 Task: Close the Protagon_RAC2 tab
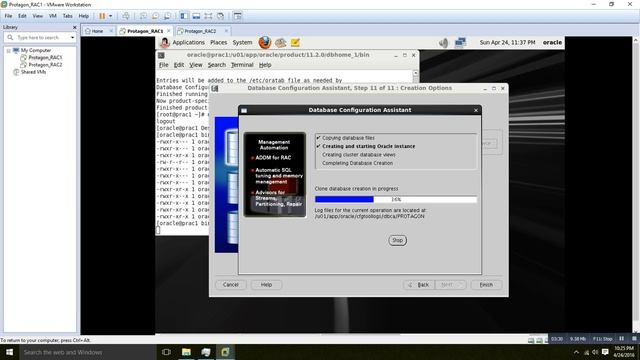point(226,31)
